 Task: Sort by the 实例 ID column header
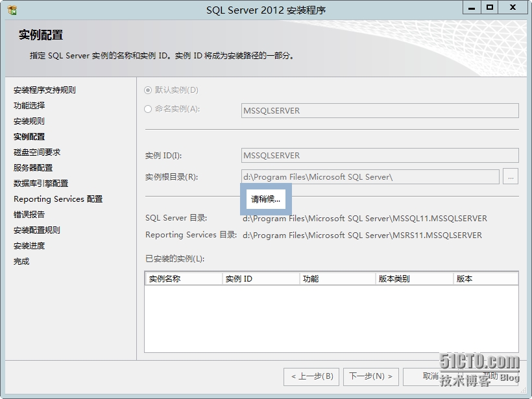click(261, 279)
